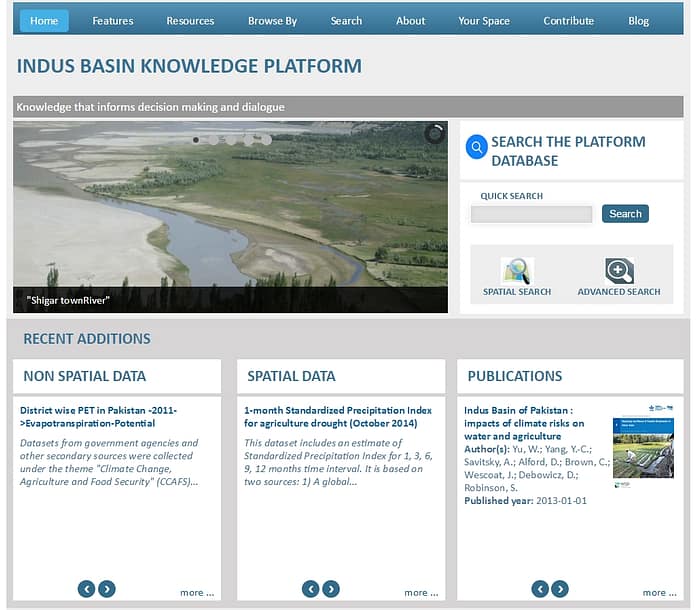Image resolution: width=696 pixels, height=610 pixels.
Task: Open the Browse By menu
Action: click(272, 21)
